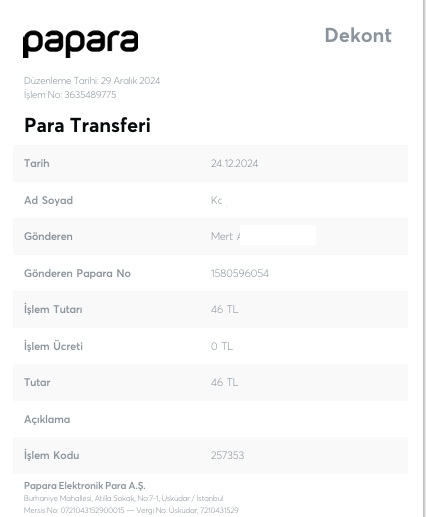Select the Gönderen name Mert
The height and width of the screenshot is (517, 426).
[222, 236]
